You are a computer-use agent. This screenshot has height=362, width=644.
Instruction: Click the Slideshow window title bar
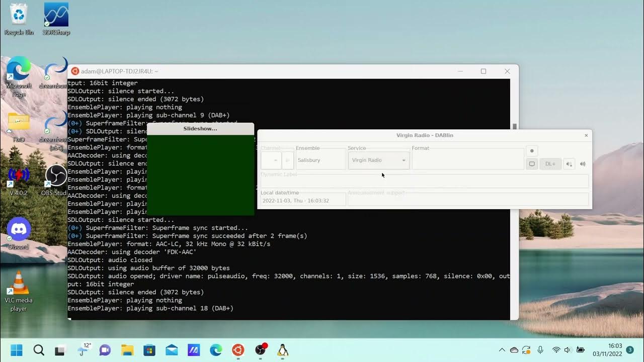tap(200, 129)
